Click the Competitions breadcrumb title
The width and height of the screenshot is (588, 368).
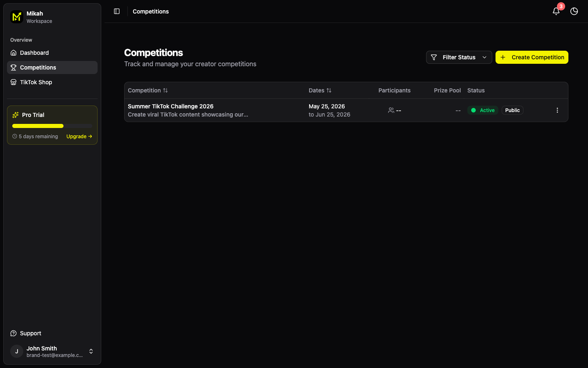151,11
